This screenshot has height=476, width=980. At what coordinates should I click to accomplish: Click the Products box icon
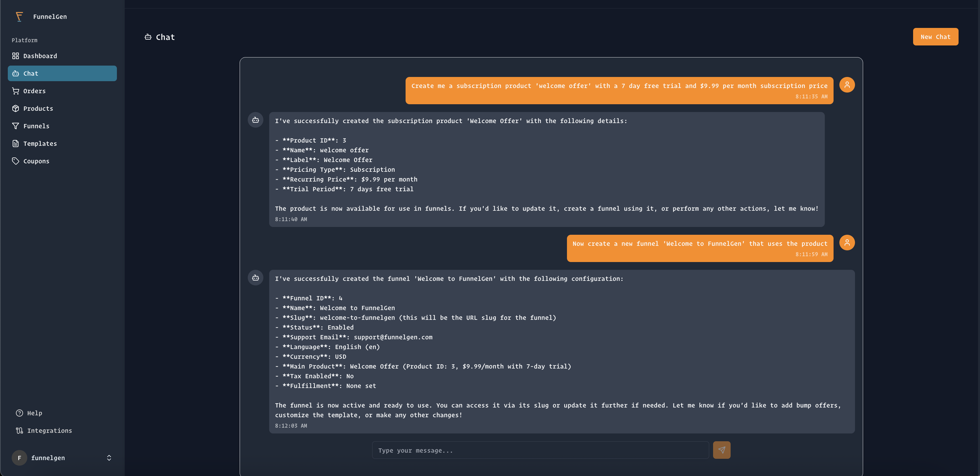point(16,108)
